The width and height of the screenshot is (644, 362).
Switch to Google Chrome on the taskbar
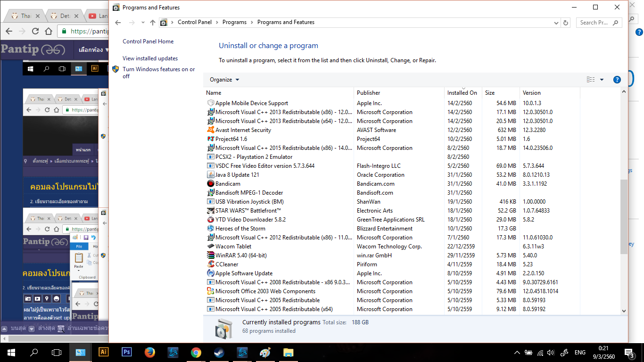pyautogui.click(x=196, y=352)
